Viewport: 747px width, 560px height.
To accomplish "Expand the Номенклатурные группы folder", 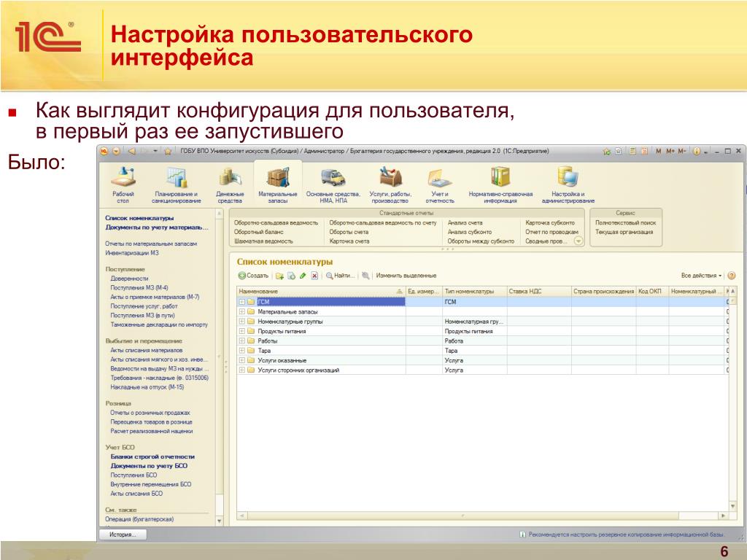I will [242, 322].
